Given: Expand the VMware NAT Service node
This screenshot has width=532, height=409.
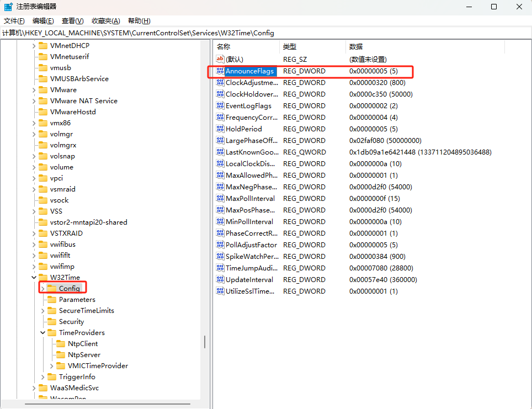Looking at the screenshot, I should (34, 101).
